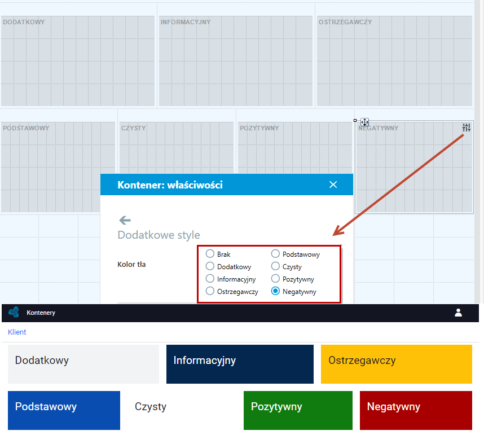Open the user profile icon in the Kontenery bar
Screen dimensions: 484x448
459,313
